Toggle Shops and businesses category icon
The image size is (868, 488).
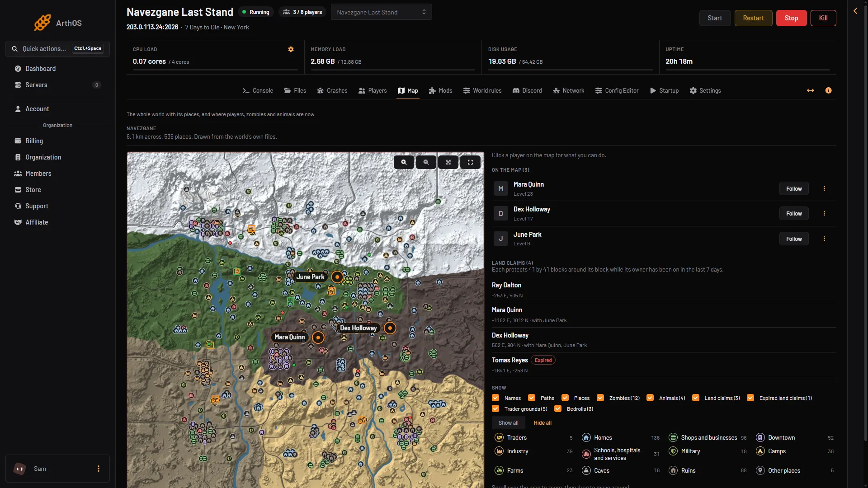click(x=673, y=437)
